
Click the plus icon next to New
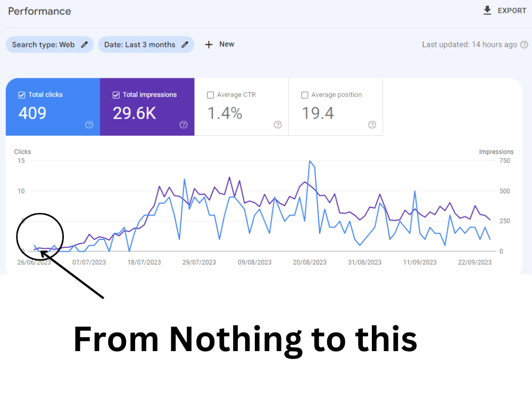[x=209, y=45]
